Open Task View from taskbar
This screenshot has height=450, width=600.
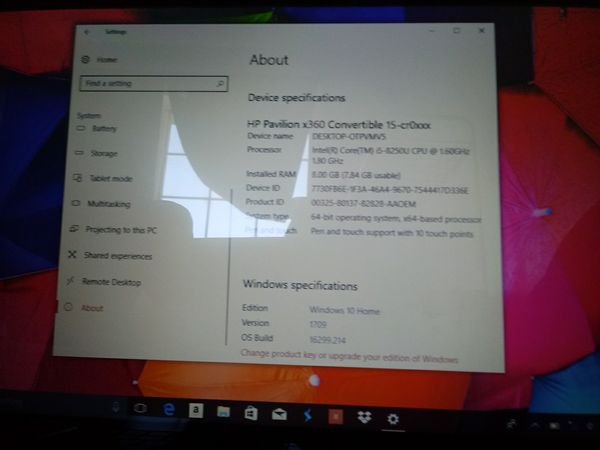coord(140,408)
